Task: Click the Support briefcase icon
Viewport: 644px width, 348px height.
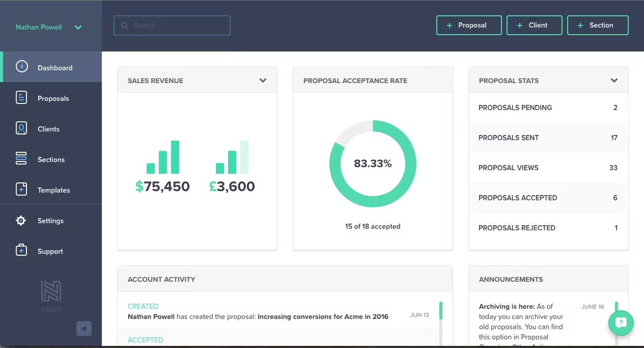Action: (21, 250)
